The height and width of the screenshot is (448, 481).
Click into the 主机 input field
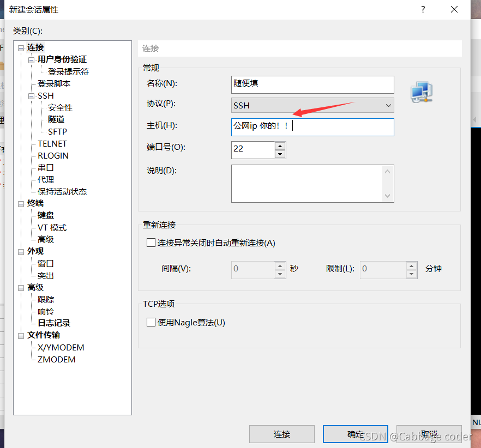click(x=312, y=127)
